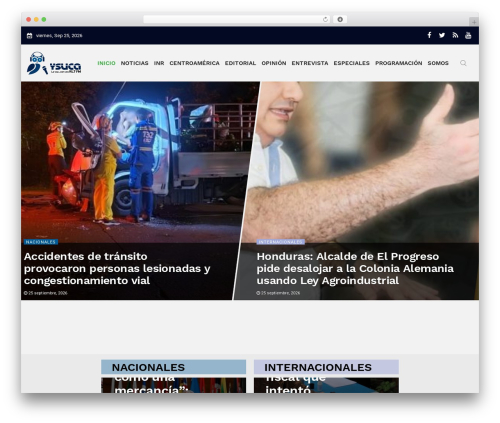Open the PROGRAMACIÓN menu item
The height and width of the screenshot is (423, 500).
(399, 63)
